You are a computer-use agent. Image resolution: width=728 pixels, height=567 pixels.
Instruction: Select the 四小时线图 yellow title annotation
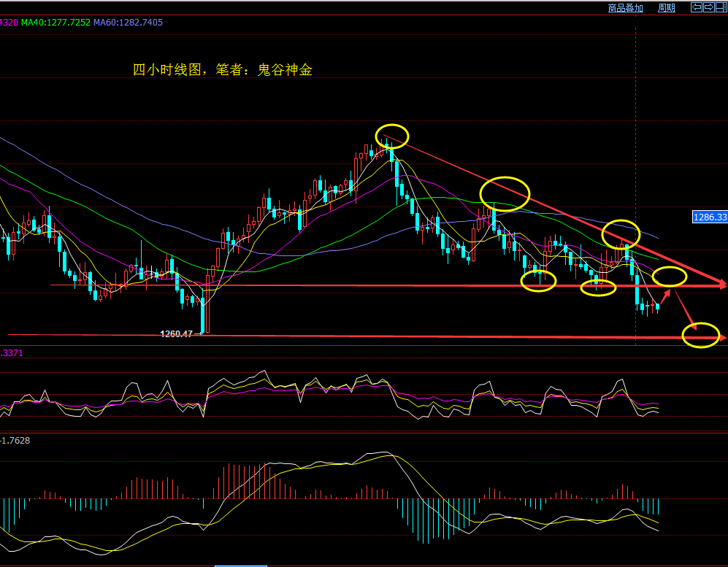pyautogui.click(x=222, y=70)
